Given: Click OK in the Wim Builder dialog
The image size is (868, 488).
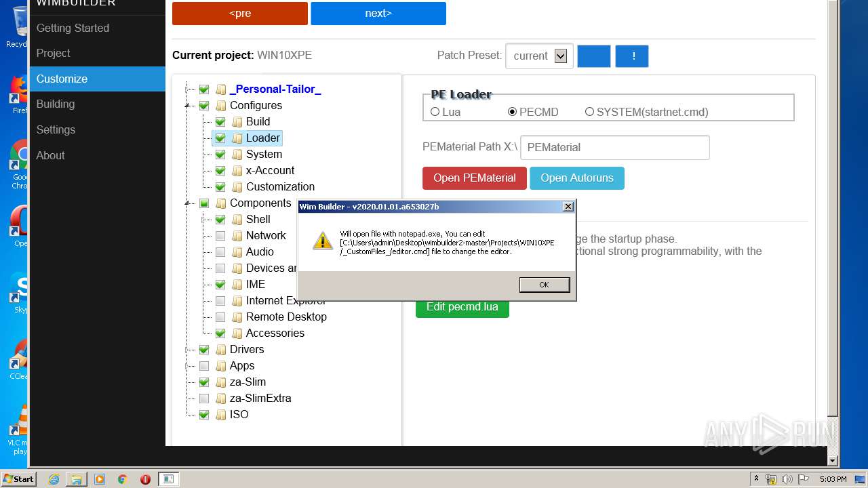Looking at the screenshot, I should tap(544, 285).
